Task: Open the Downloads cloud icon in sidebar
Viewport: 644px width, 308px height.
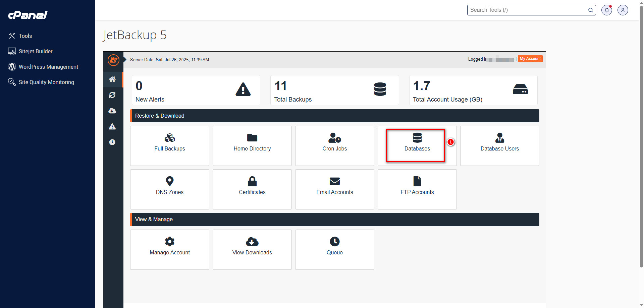Action: click(112, 111)
